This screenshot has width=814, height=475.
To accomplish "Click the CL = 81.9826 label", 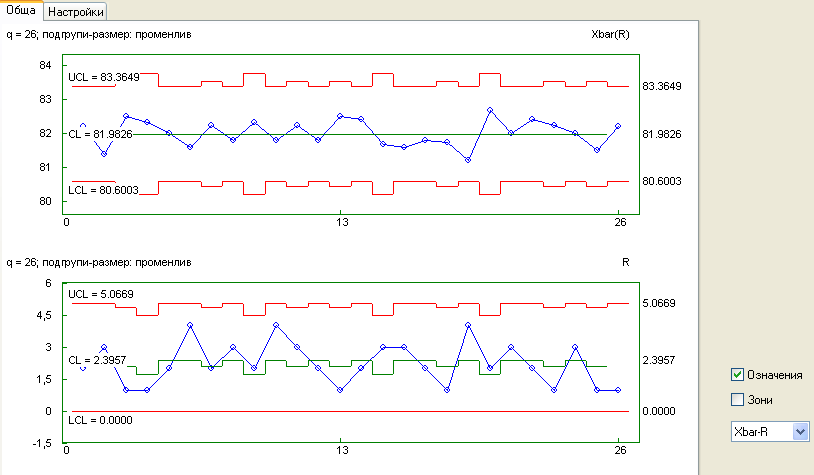I will point(100,133).
